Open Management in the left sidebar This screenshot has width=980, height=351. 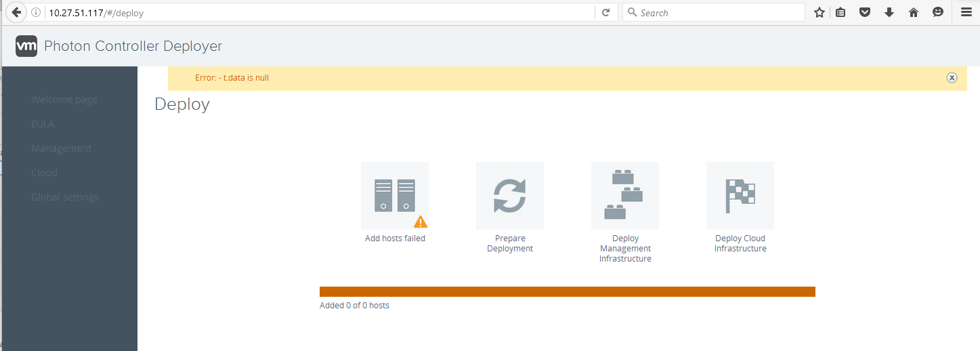tap(61, 148)
